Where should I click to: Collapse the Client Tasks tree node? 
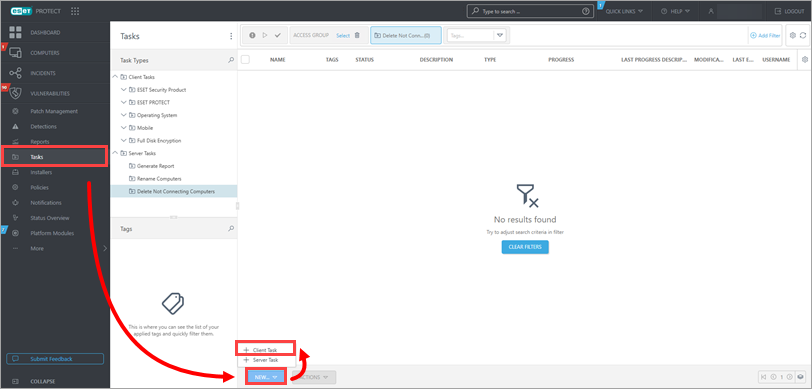pyautogui.click(x=115, y=77)
